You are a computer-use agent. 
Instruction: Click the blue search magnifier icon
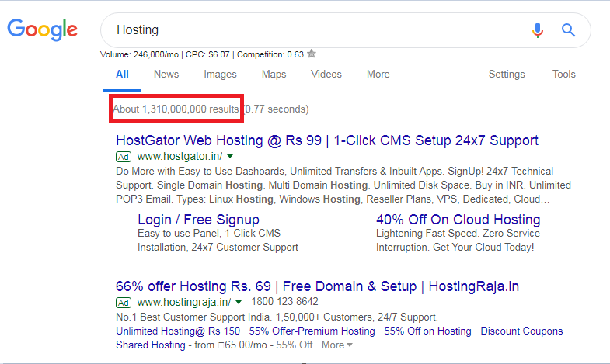pos(568,30)
